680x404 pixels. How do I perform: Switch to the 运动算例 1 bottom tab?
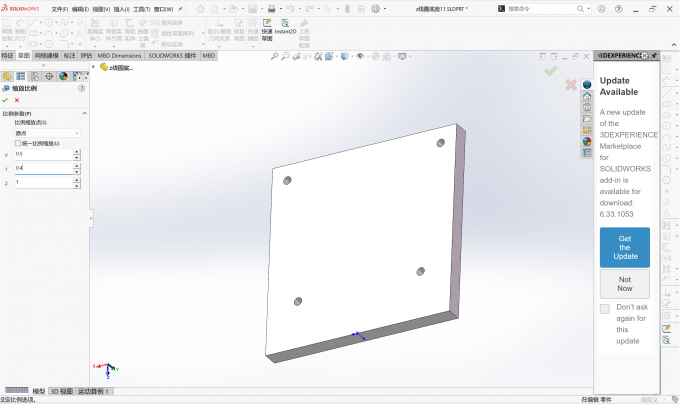[x=93, y=391]
